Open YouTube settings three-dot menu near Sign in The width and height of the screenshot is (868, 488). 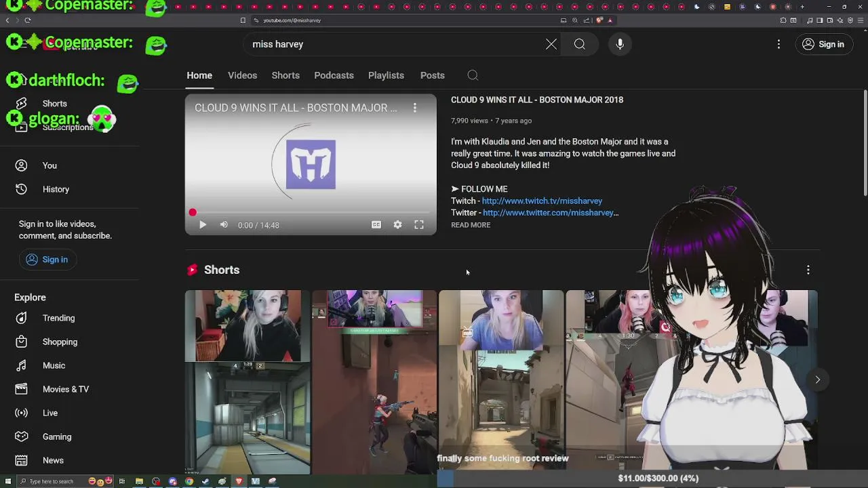pyautogui.click(x=778, y=44)
